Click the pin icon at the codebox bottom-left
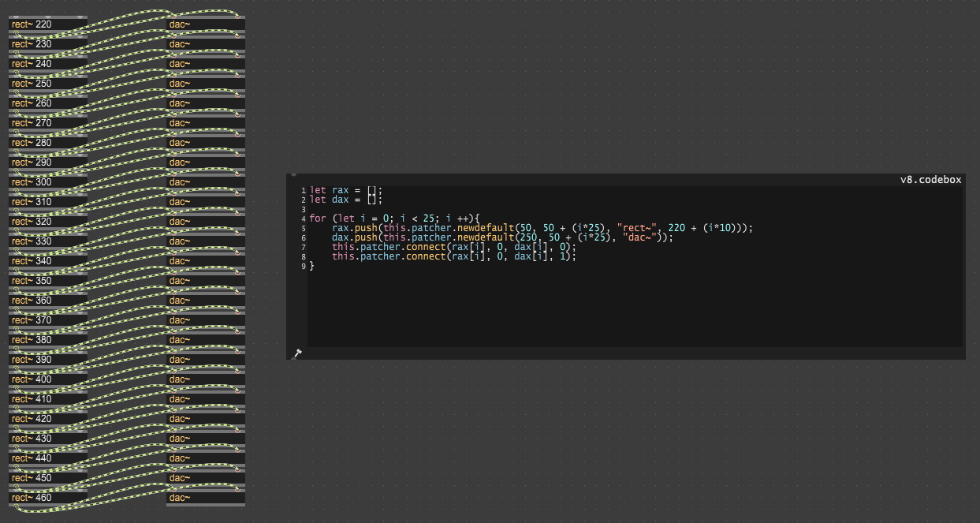Viewport: 980px width, 523px height. [297, 354]
